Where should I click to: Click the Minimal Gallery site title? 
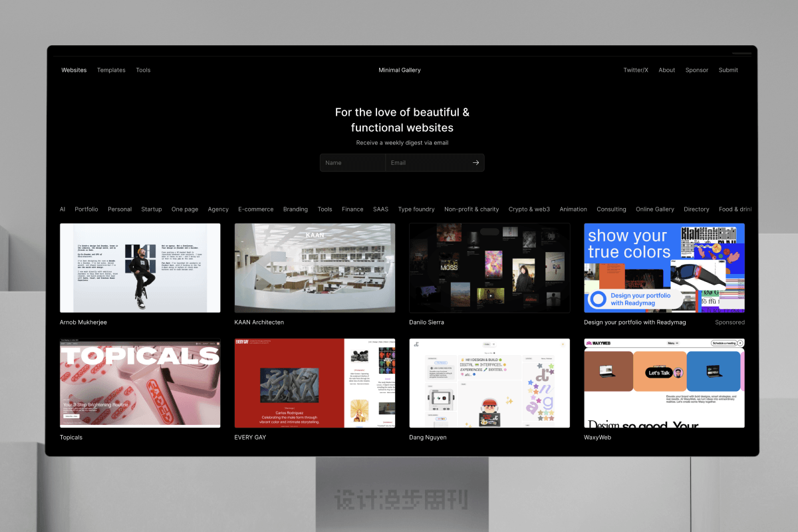[400, 70]
